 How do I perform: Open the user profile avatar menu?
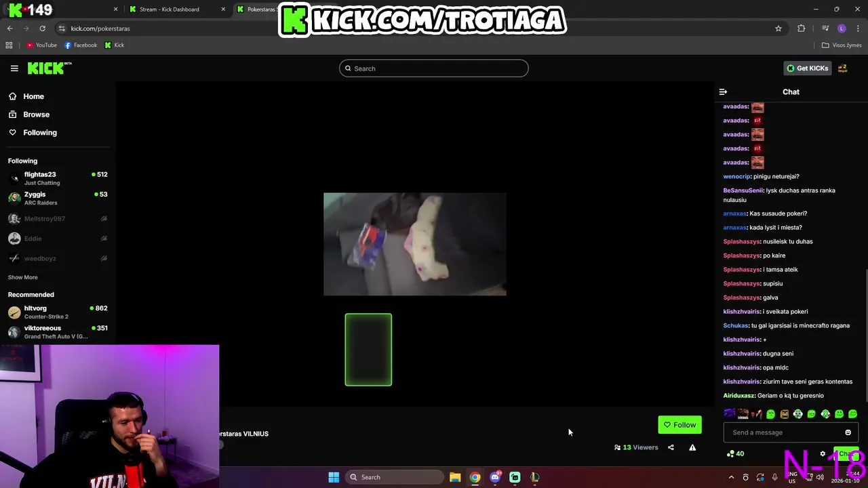coord(843,68)
